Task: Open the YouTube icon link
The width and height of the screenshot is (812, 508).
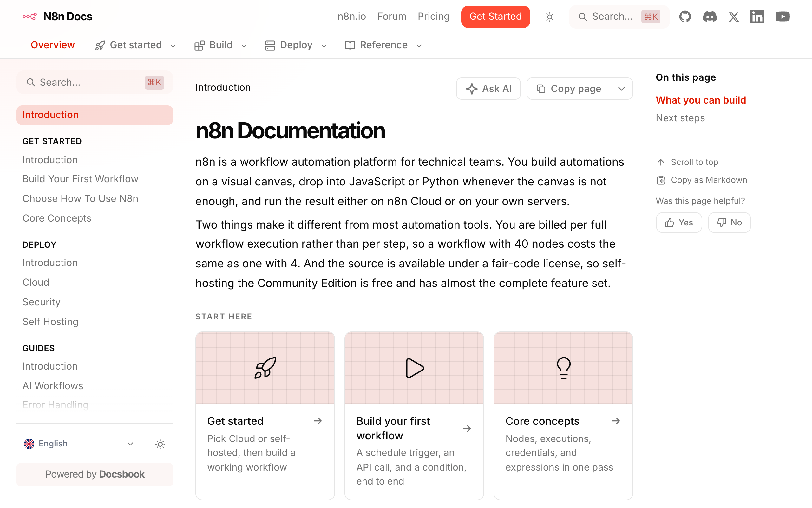Action: [x=783, y=17]
